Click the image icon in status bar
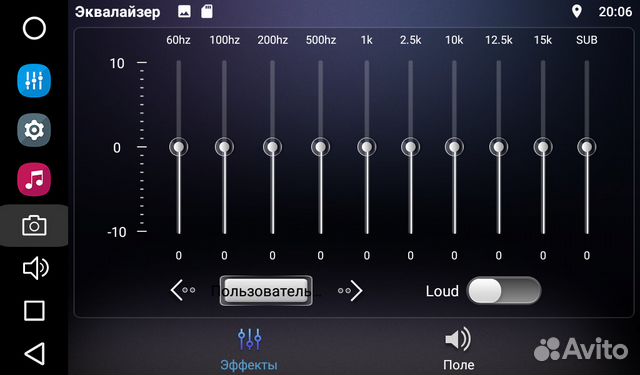 tap(184, 11)
